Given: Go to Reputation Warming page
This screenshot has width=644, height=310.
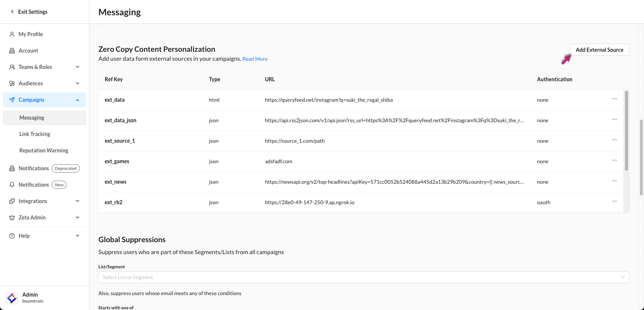Looking at the screenshot, I should [x=44, y=151].
